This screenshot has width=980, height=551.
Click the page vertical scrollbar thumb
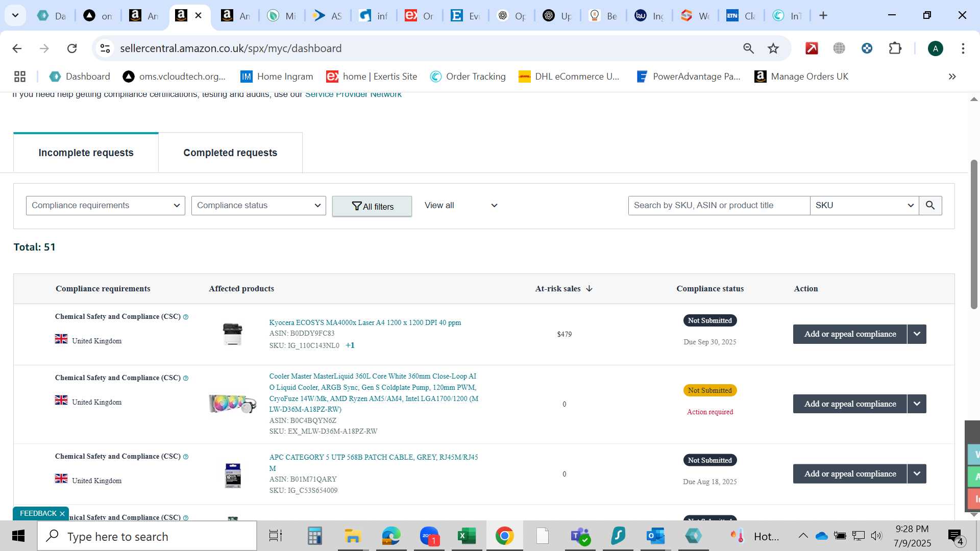pos(974,235)
